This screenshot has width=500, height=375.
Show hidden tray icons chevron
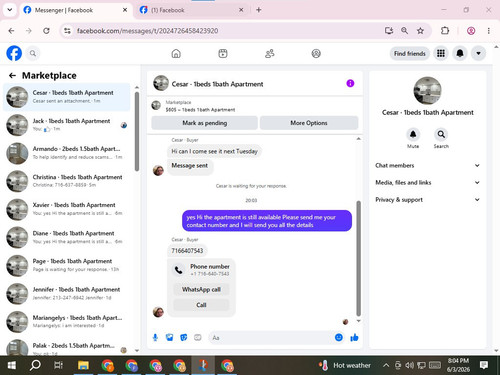tap(386, 365)
